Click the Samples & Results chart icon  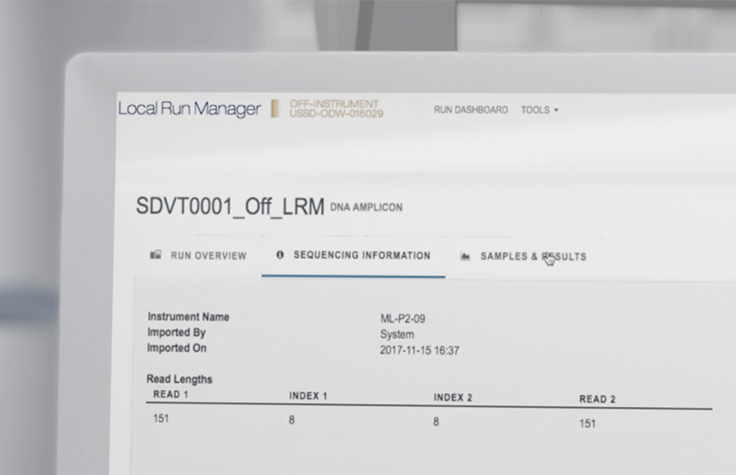465,257
